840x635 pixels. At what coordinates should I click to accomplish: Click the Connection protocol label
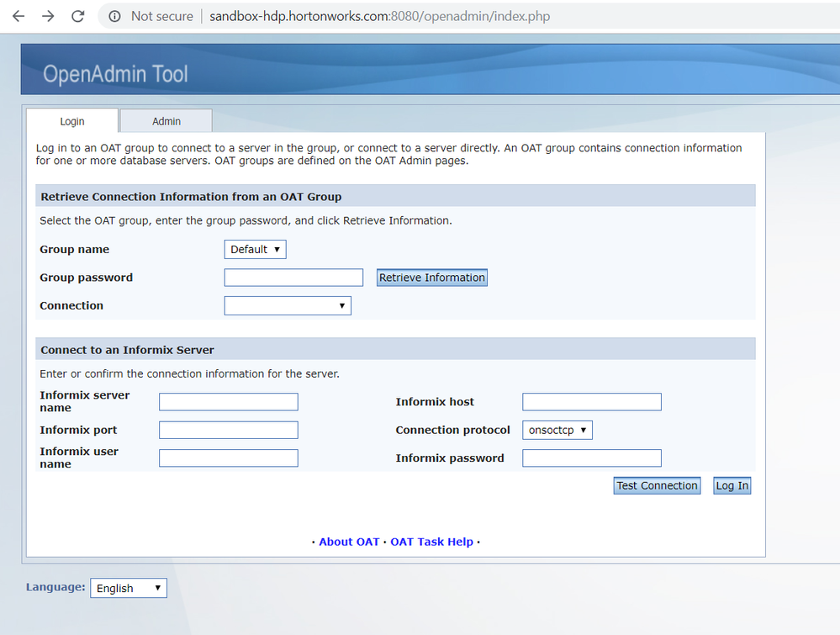tap(452, 430)
